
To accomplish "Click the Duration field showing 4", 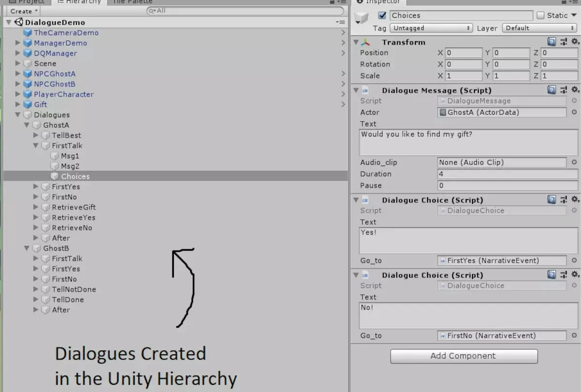I will 507,174.
